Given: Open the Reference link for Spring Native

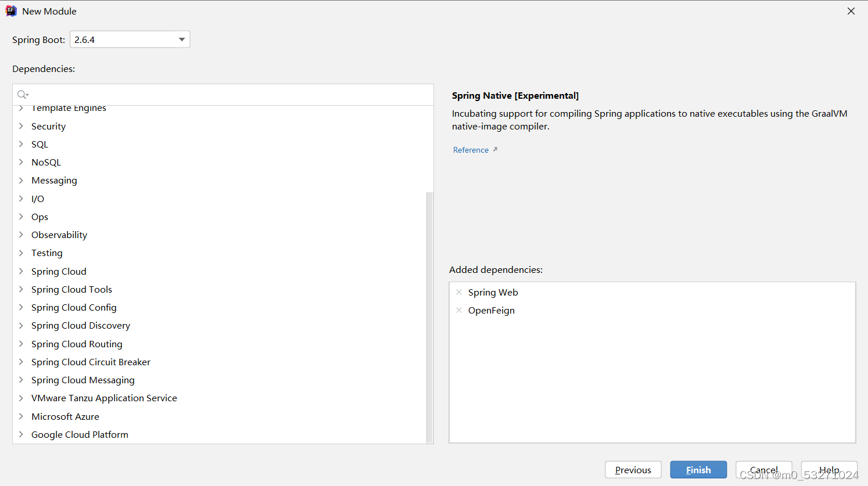Looking at the screenshot, I should pyautogui.click(x=471, y=150).
